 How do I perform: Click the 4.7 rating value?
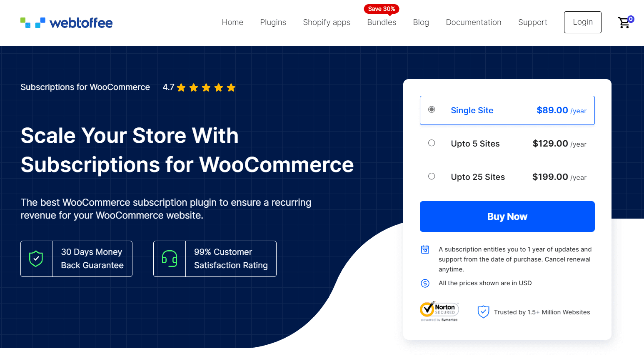coord(168,87)
